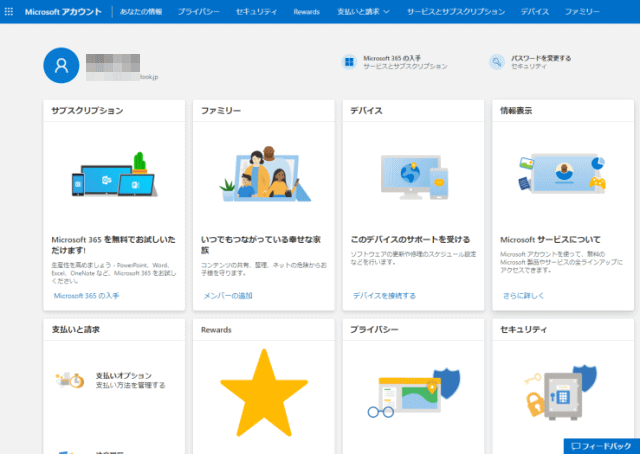
Task: Click the メンバーの追加 link
Action: pyautogui.click(x=228, y=296)
